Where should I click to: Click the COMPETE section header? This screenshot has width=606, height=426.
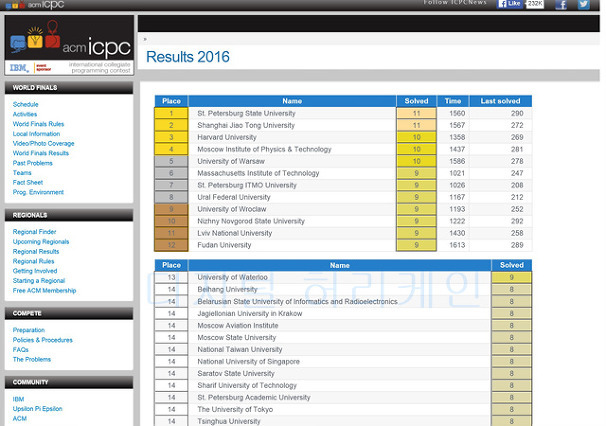[69, 313]
